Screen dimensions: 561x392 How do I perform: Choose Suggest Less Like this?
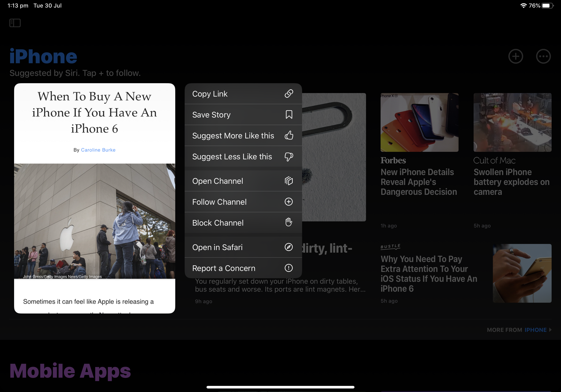(x=243, y=157)
